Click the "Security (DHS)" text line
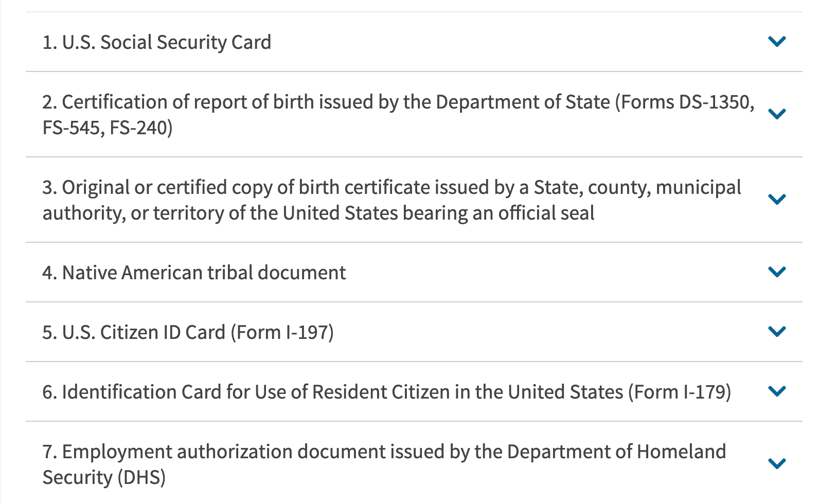The width and height of the screenshot is (819, 504). coord(104,477)
